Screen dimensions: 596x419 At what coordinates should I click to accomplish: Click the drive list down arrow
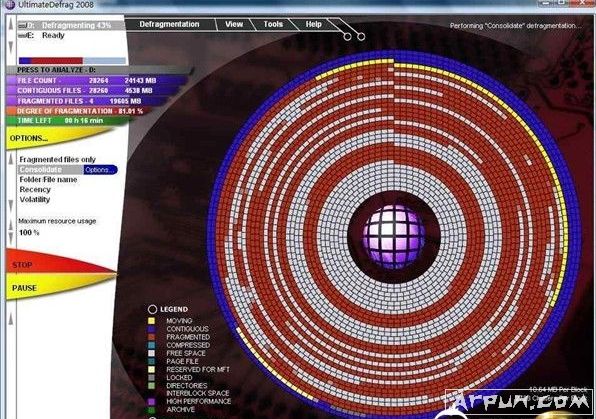11,48
